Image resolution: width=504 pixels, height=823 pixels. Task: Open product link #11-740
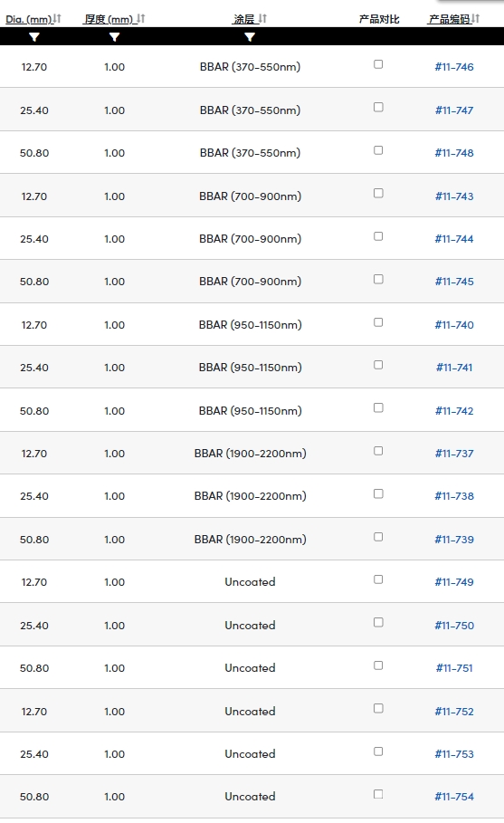(454, 325)
